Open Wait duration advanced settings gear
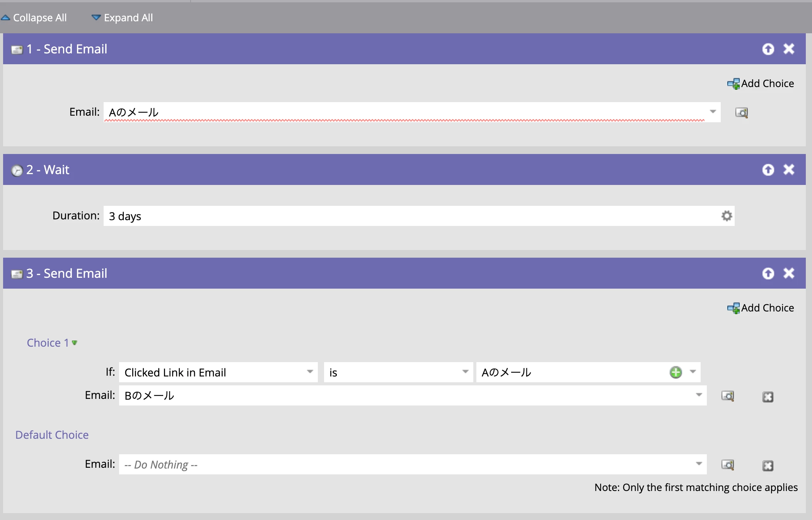The height and width of the screenshot is (520, 812). coord(727,216)
